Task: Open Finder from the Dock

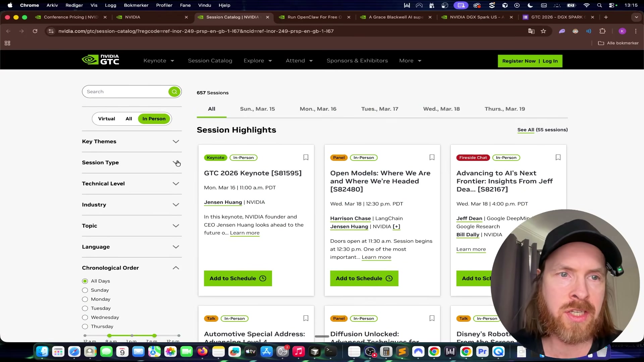Action: (x=42, y=352)
